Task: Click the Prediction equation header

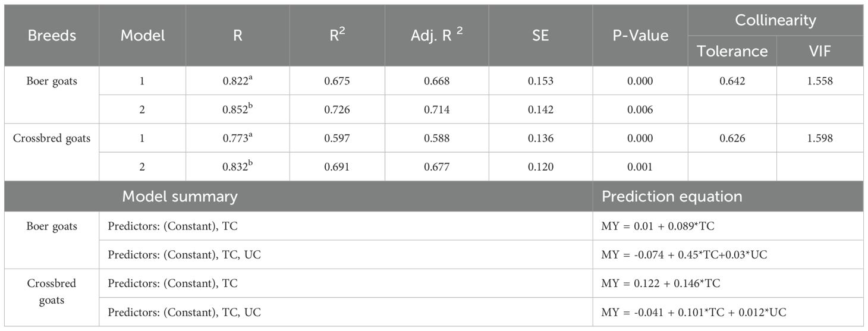Action: point(672,197)
